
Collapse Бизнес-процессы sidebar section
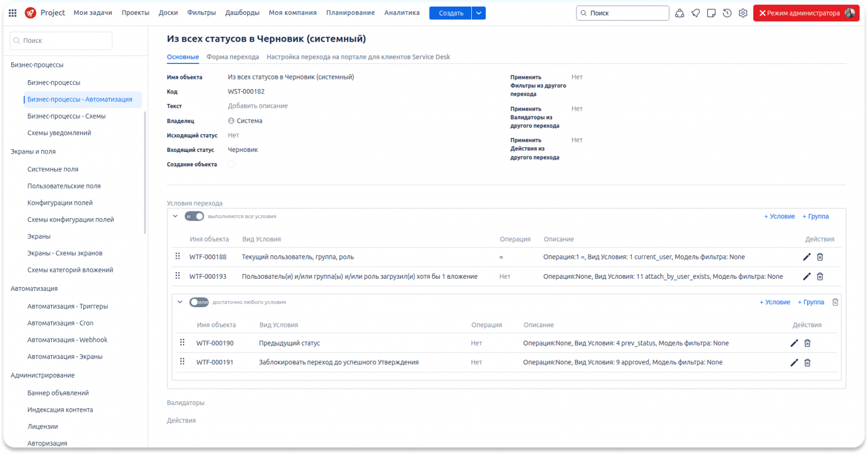(x=37, y=65)
